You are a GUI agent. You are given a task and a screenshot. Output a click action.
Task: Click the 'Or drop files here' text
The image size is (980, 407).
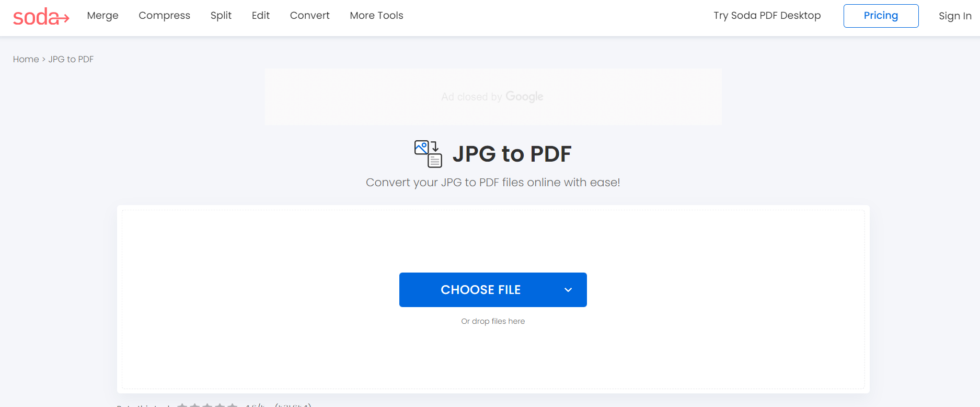(x=493, y=321)
